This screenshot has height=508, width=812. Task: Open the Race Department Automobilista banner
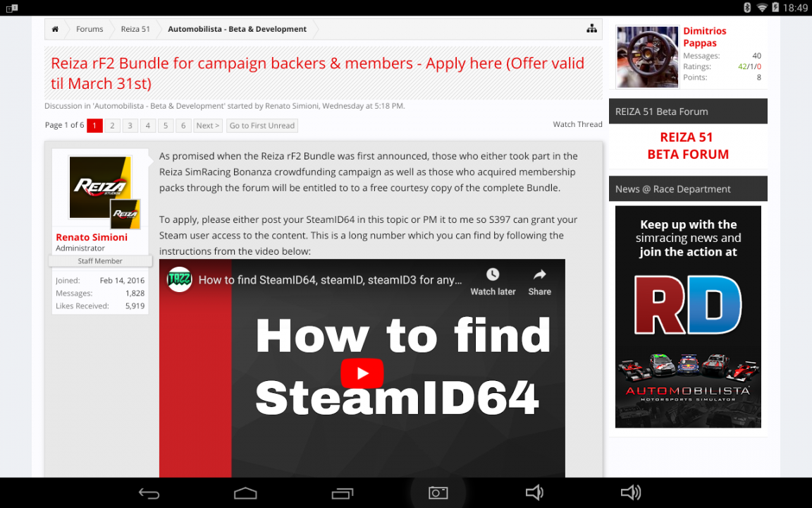tap(688, 317)
